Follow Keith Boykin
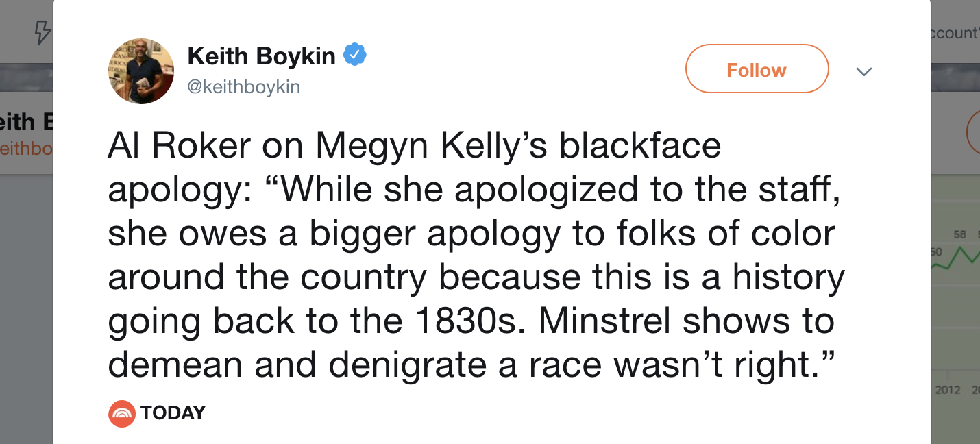The height and width of the screenshot is (444, 980). (x=757, y=69)
